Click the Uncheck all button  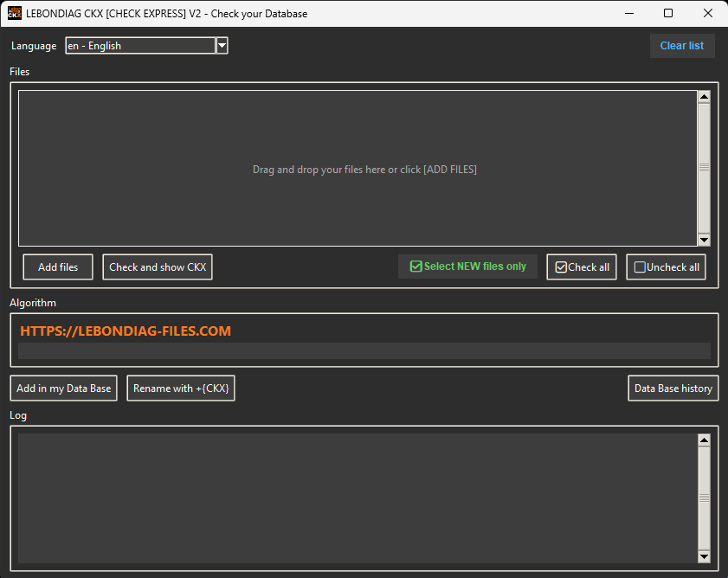tap(667, 267)
